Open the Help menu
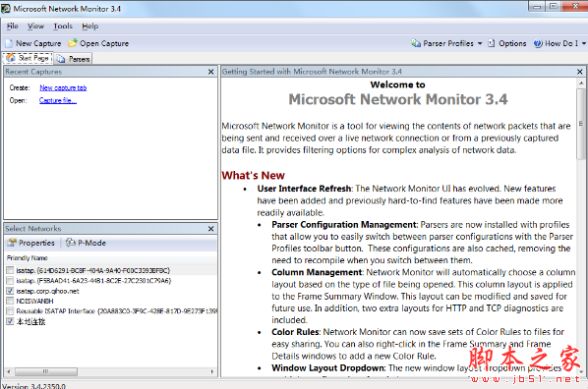 click(90, 27)
